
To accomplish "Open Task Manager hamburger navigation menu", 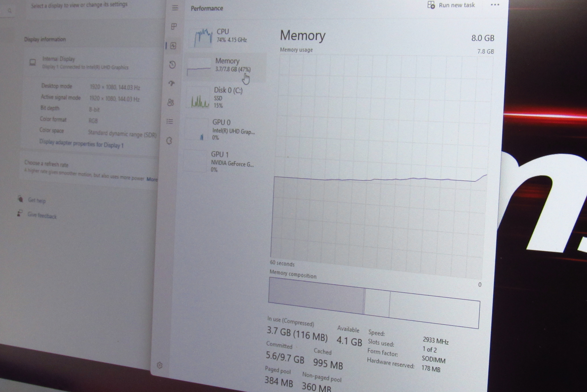I will point(175,8).
